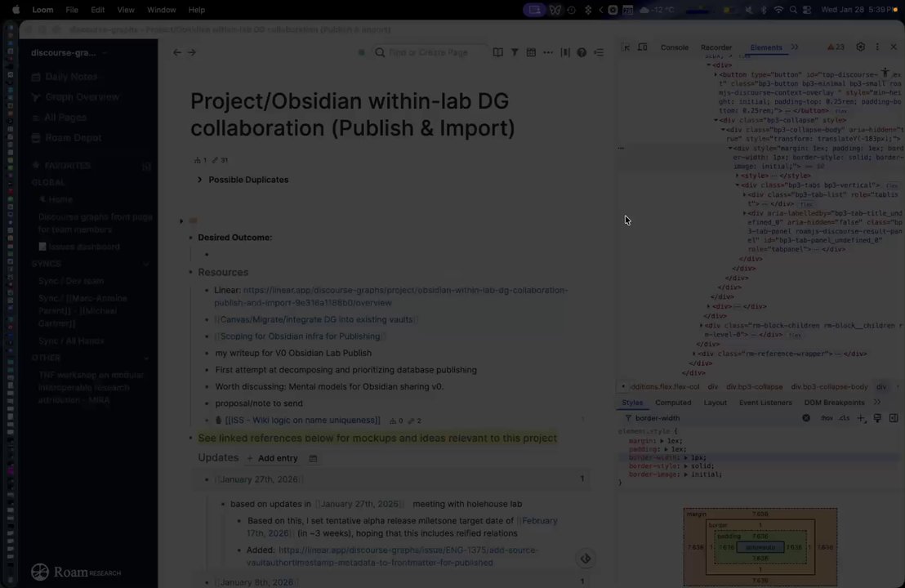Click the Graph Overview icon in the sidebar

[36, 97]
